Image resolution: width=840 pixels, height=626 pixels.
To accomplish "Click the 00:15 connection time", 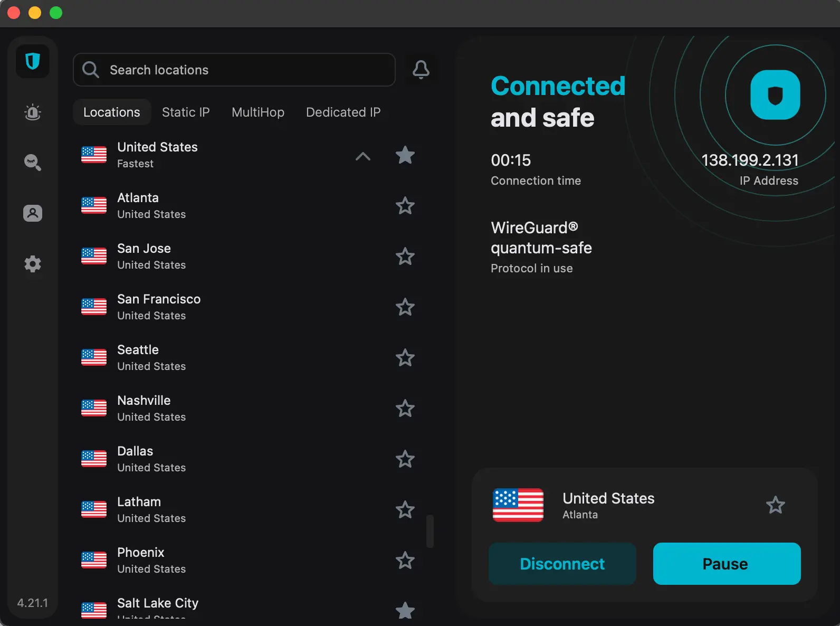I will tap(511, 160).
